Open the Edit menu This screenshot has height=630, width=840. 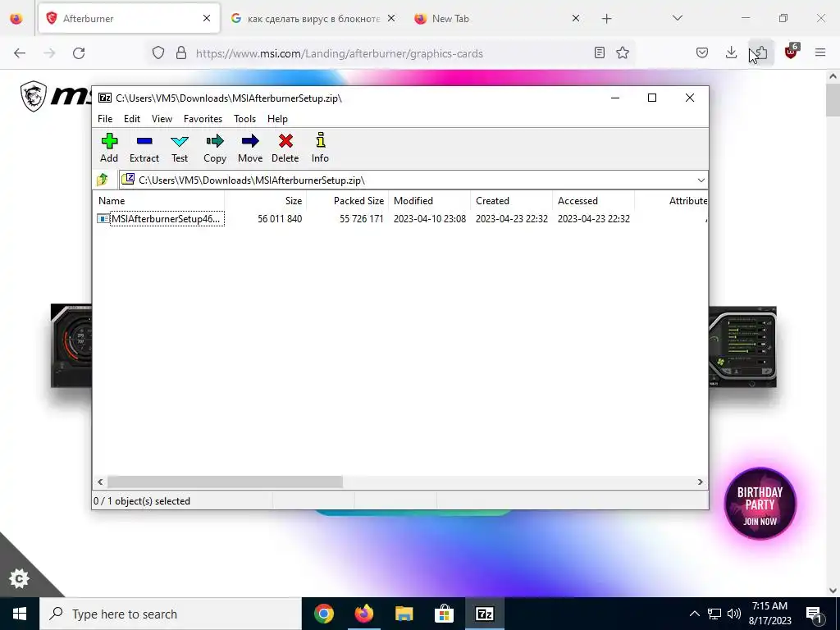point(132,119)
